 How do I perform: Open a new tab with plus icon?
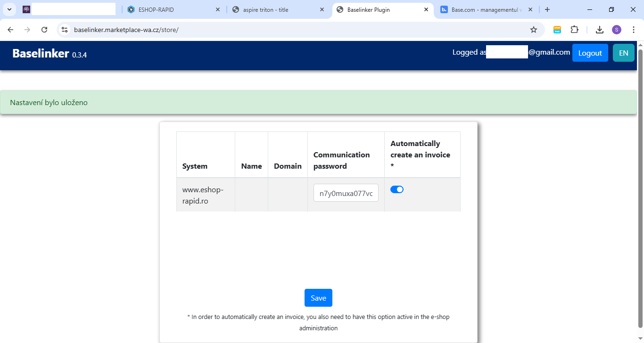tap(547, 9)
